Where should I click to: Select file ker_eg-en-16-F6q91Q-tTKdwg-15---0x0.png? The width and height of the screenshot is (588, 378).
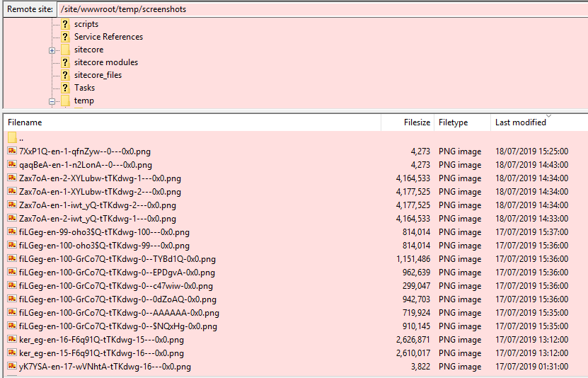pyautogui.click(x=101, y=340)
